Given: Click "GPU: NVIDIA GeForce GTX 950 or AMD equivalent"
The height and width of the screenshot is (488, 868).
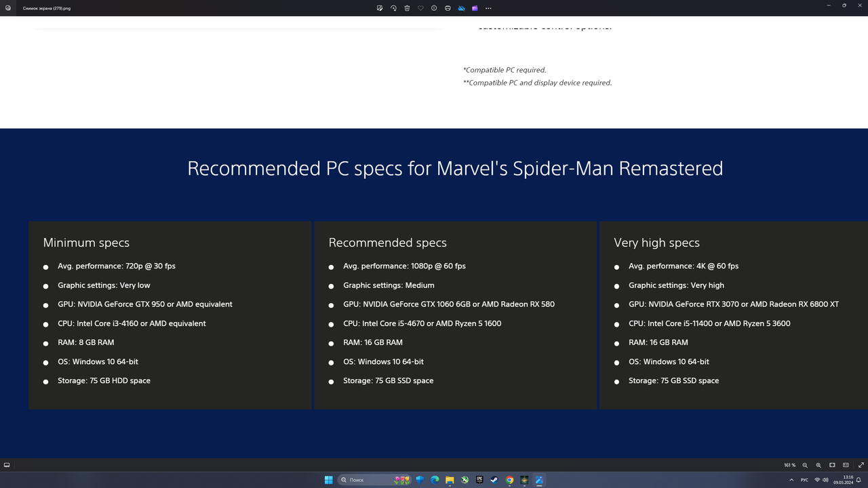Looking at the screenshot, I should coord(145,304).
